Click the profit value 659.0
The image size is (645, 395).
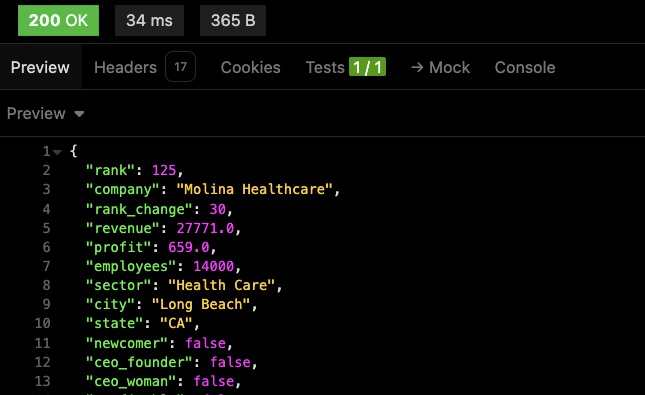tap(189, 247)
